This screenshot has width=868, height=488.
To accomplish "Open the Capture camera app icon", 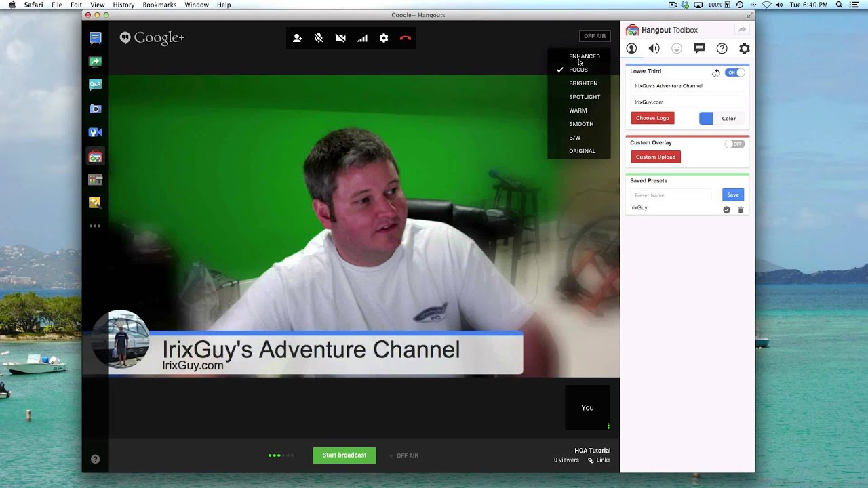I will pos(95,108).
